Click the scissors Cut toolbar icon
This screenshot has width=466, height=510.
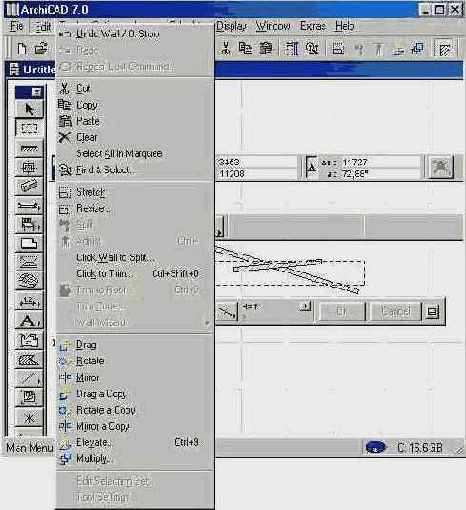coord(226,49)
